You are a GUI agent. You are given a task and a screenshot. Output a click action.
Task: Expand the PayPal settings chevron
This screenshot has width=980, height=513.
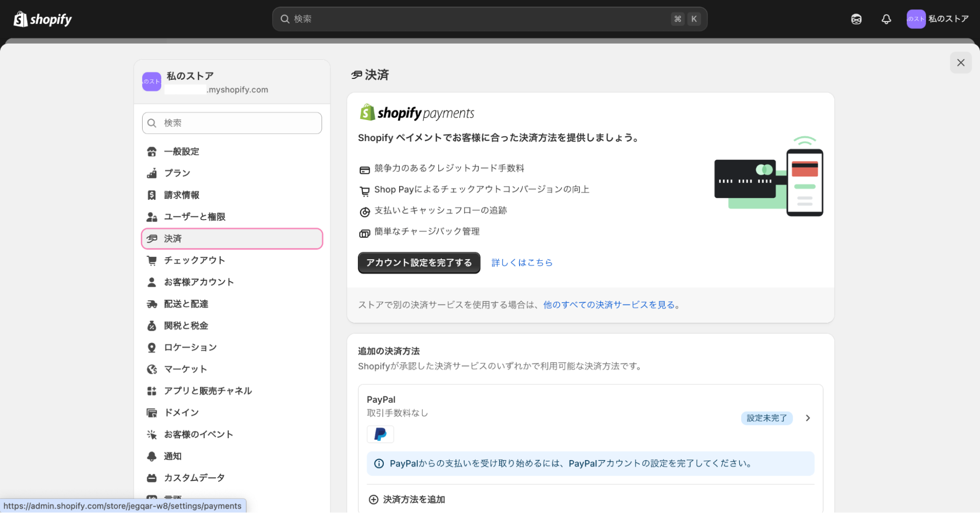(807, 418)
